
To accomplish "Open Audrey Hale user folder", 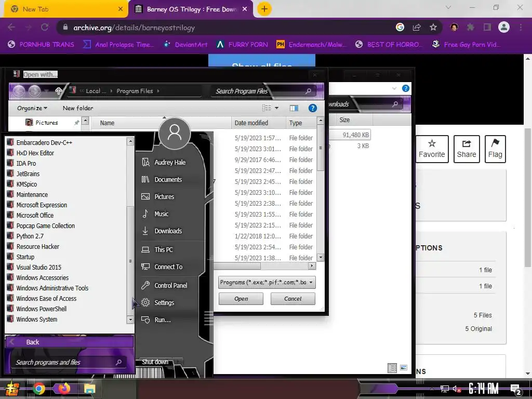I will (170, 162).
